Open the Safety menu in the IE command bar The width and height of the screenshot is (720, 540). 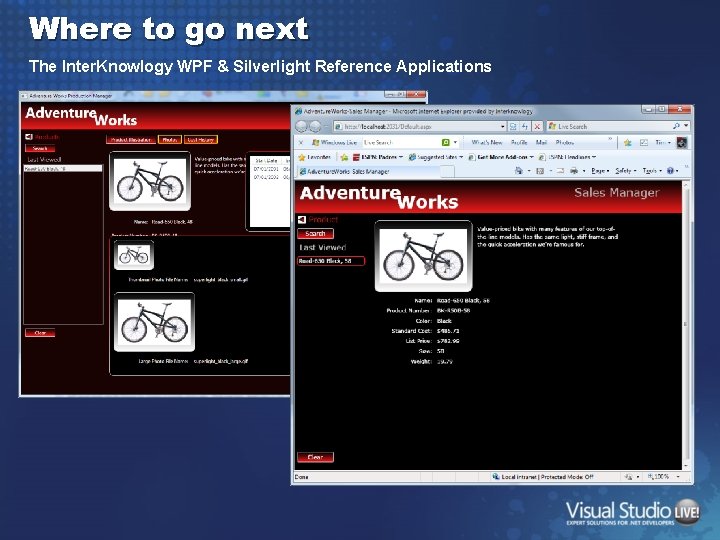[625, 171]
